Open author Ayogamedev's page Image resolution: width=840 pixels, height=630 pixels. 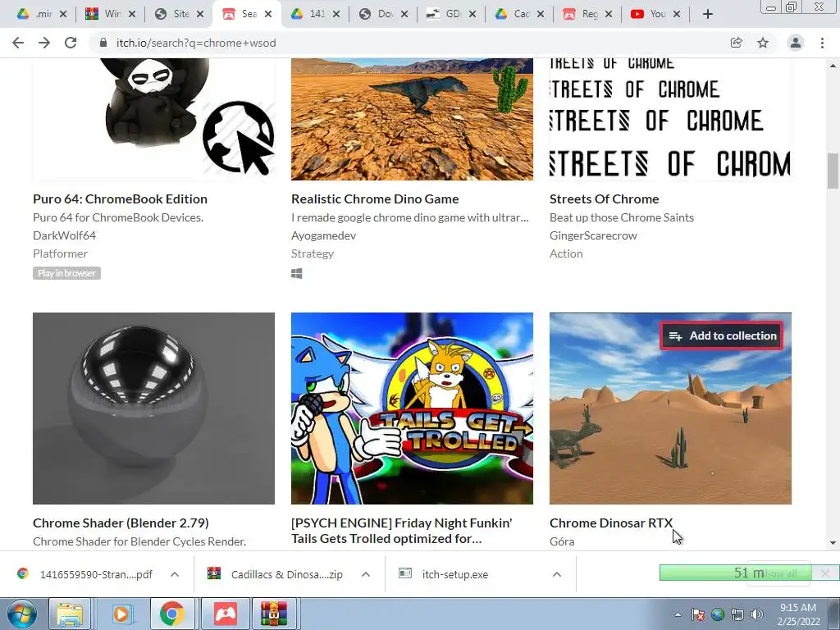(323, 235)
